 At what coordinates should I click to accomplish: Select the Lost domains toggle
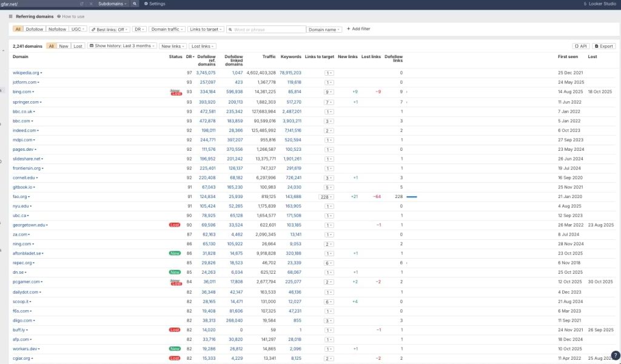[78, 46]
